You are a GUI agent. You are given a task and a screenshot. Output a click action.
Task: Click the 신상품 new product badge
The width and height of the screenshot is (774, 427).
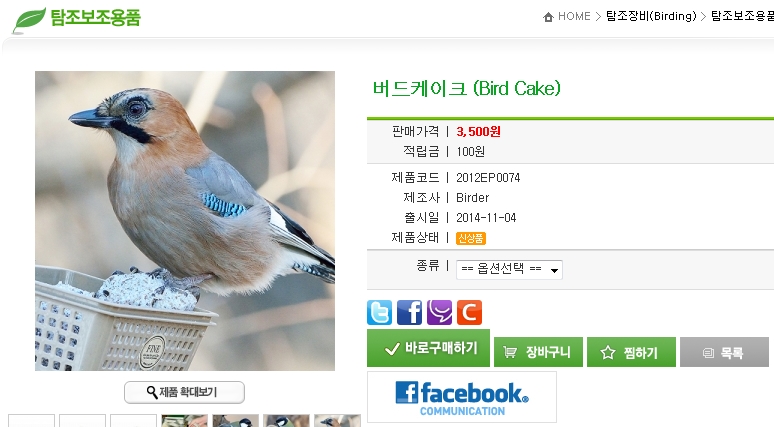pos(470,238)
